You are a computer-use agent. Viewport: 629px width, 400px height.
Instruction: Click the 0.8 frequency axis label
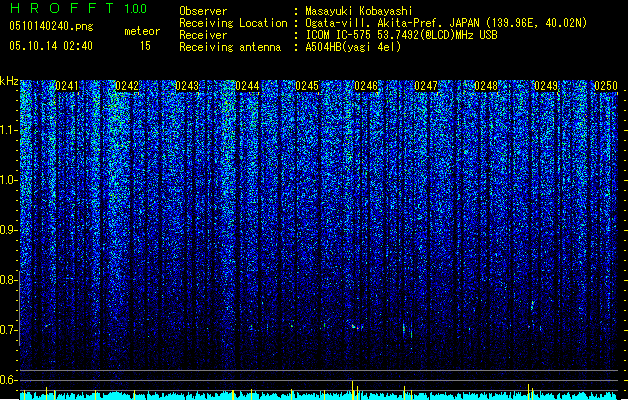(8, 280)
